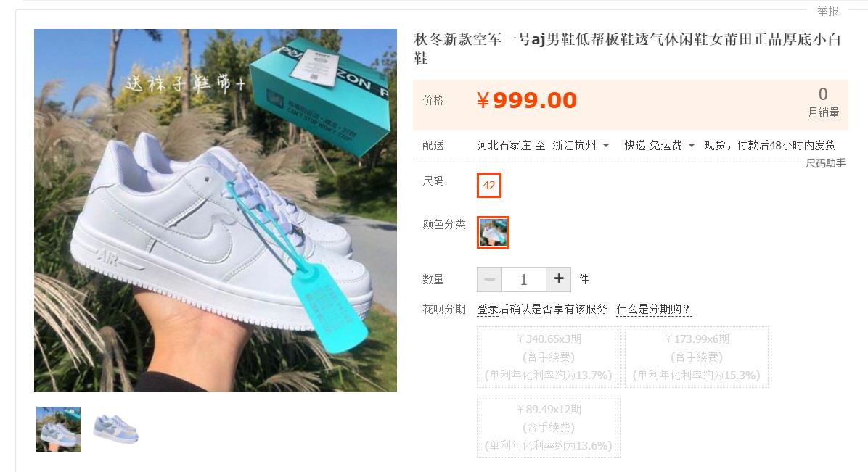Choose the ¥173.99x6期 installment option
The height and width of the screenshot is (472, 868).
coord(697,357)
